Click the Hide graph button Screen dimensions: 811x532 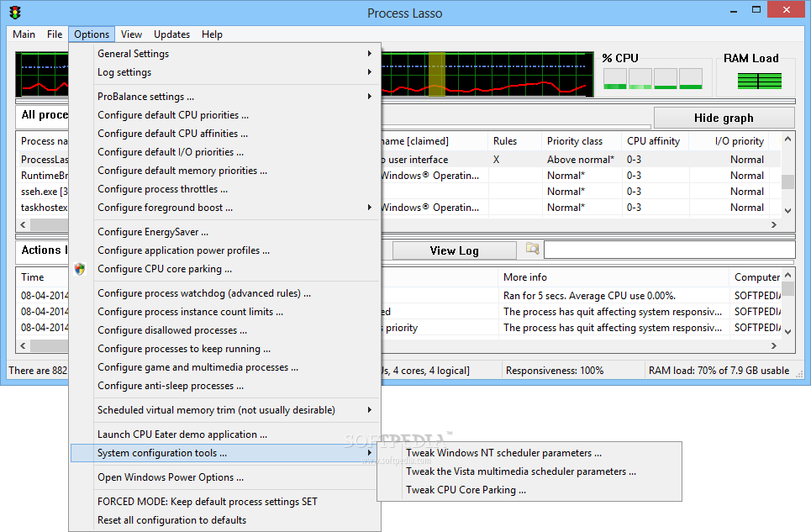tap(724, 118)
